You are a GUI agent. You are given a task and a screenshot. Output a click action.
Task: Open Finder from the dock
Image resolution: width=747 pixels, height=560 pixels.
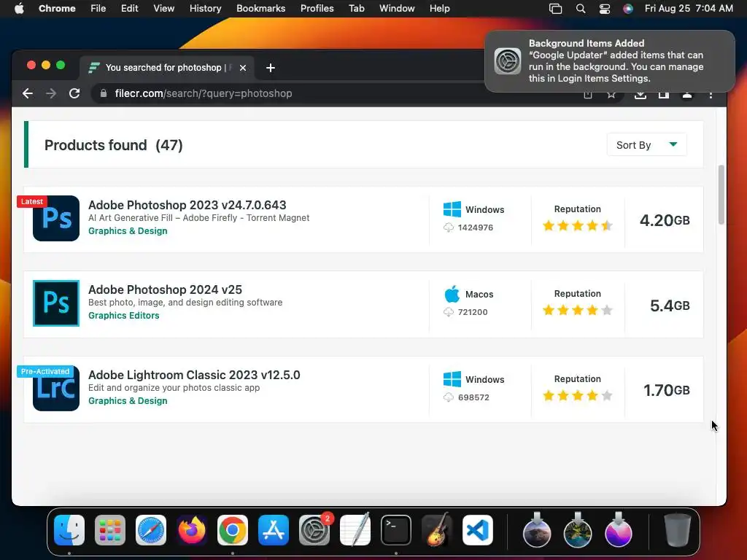(69, 530)
